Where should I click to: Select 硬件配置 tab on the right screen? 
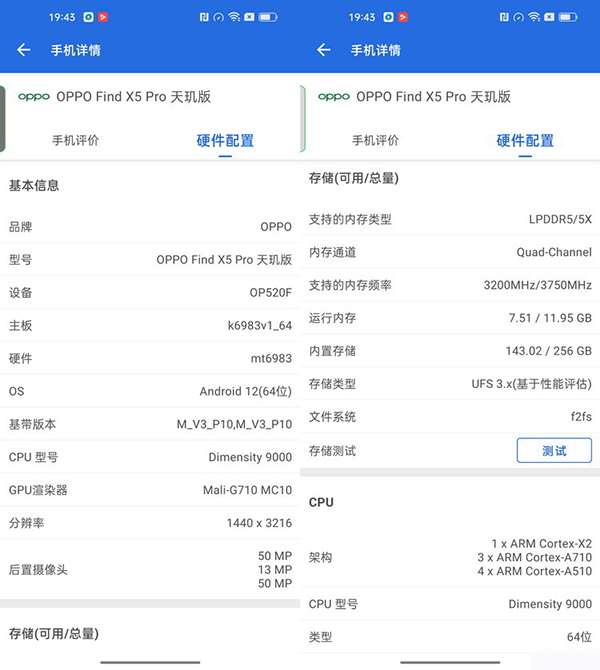(x=525, y=141)
